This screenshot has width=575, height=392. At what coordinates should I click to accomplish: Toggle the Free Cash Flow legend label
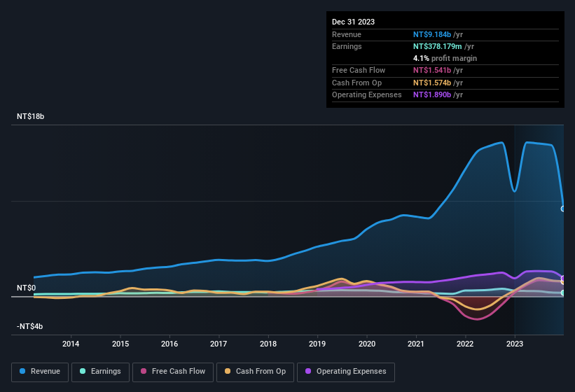point(179,371)
